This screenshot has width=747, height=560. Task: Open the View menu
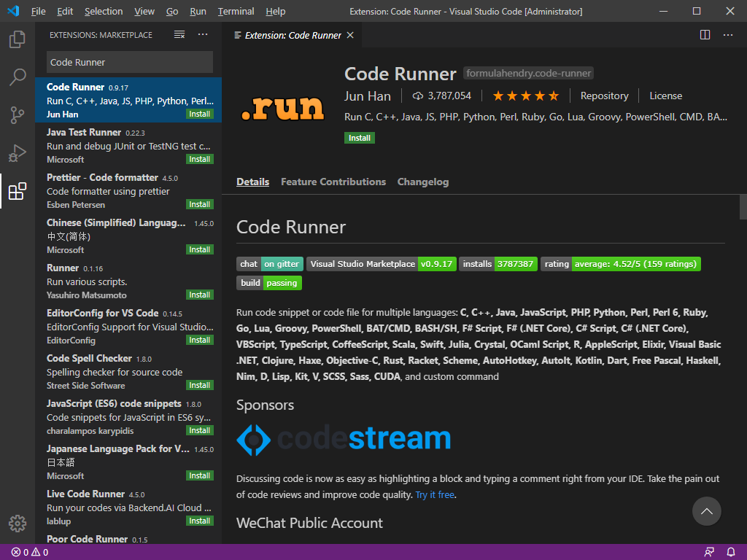(144, 11)
